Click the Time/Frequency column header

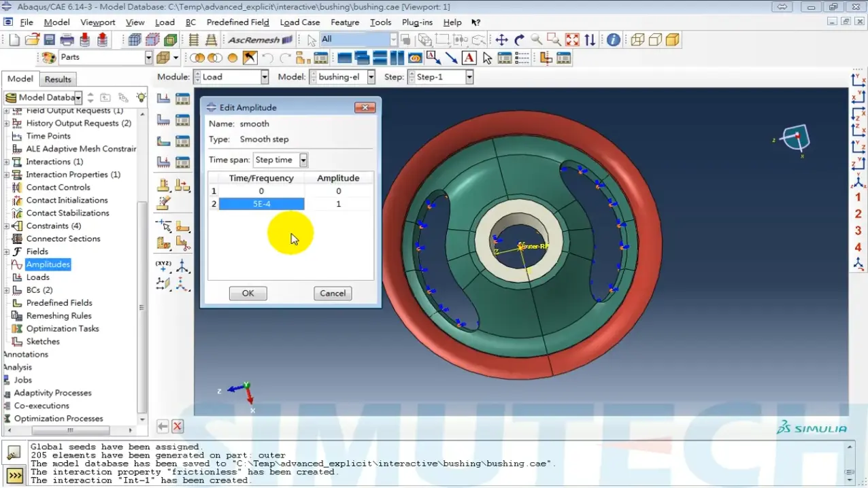261,178
